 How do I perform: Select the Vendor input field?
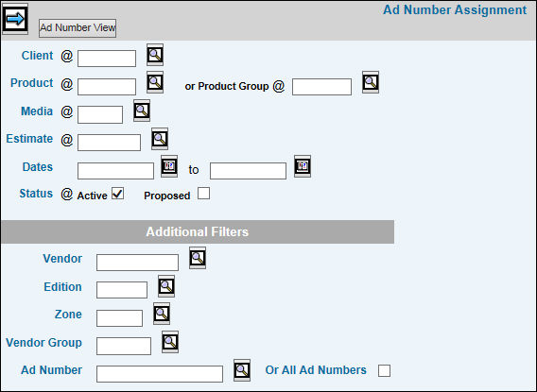point(137,263)
